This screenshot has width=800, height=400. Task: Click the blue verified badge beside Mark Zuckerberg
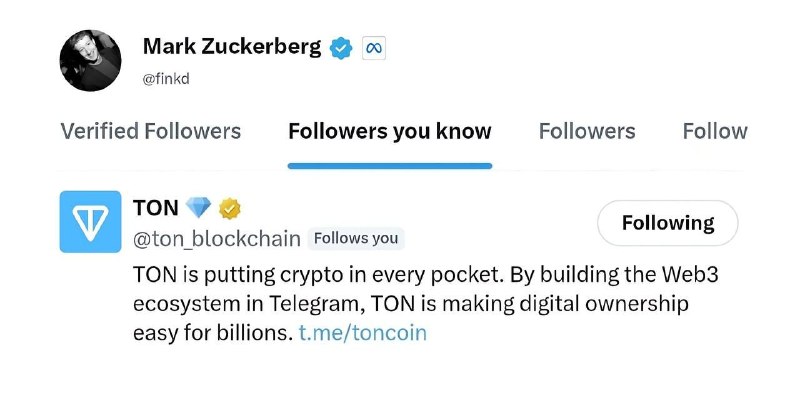point(341,48)
